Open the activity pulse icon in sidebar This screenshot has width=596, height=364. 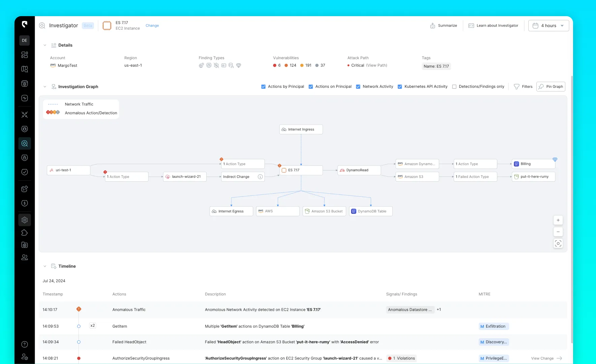tap(25, 98)
